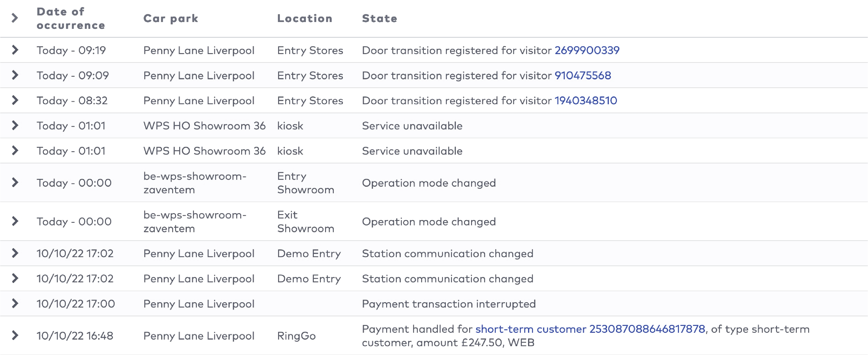The height and width of the screenshot is (355, 868).
Task: Sort by Car park column header
Action: pos(170,18)
